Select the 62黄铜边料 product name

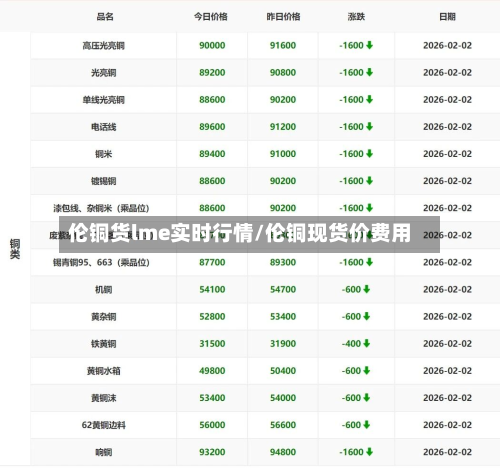pos(104,425)
